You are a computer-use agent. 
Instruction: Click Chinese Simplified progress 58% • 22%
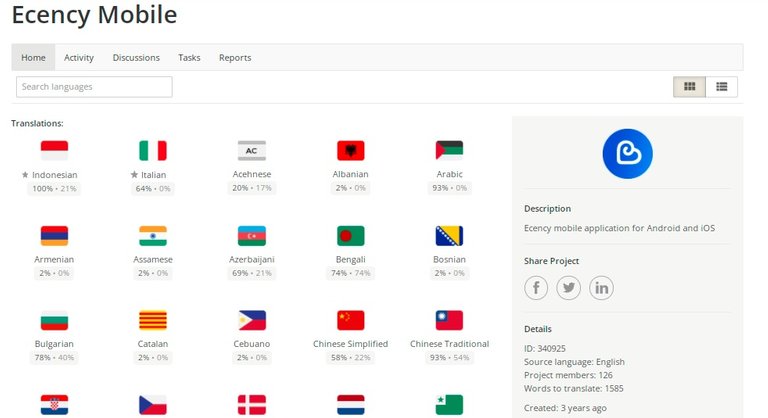(351, 358)
